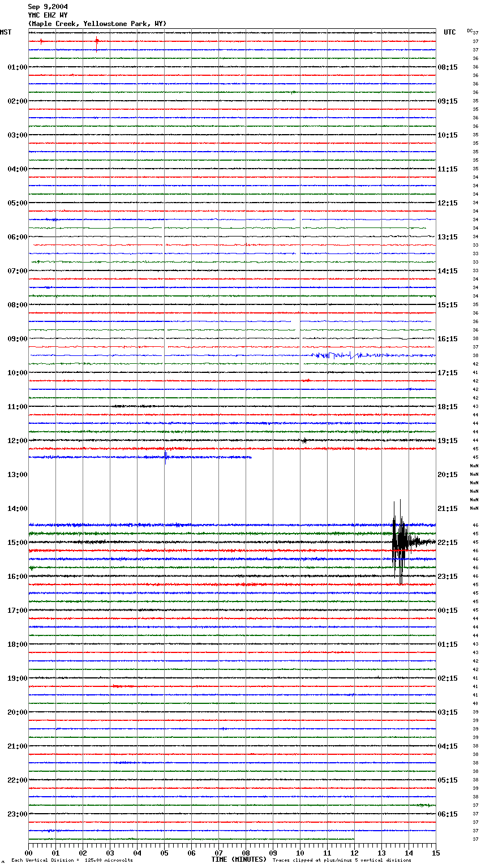The image size is (481, 868).
Task: Click the '08:15' UTC time label
Action: coord(448,67)
